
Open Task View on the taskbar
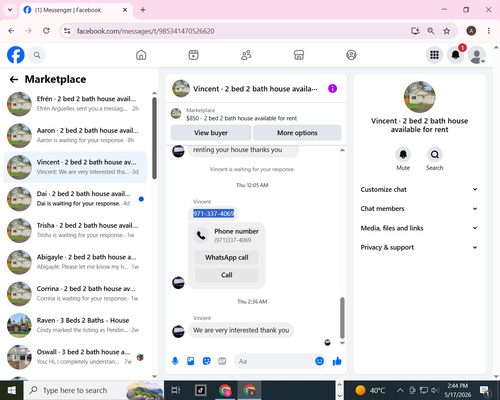click(x=176, y=390)
